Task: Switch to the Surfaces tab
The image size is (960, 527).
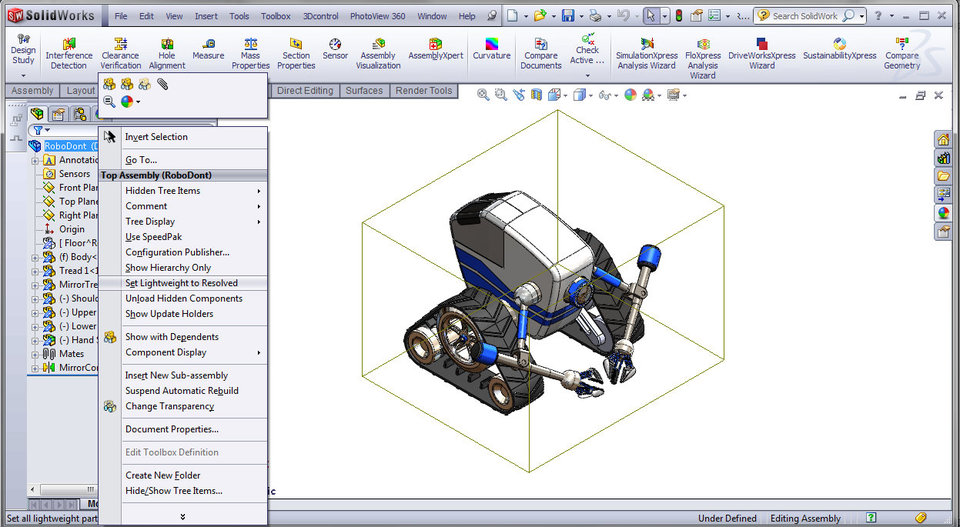Action: (364, 91)
